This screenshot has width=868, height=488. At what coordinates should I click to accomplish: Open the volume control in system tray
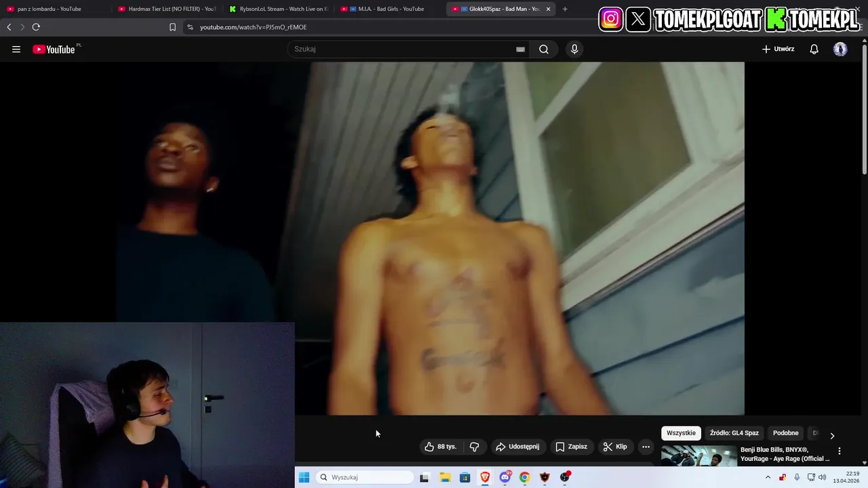[x=823, y=477]
